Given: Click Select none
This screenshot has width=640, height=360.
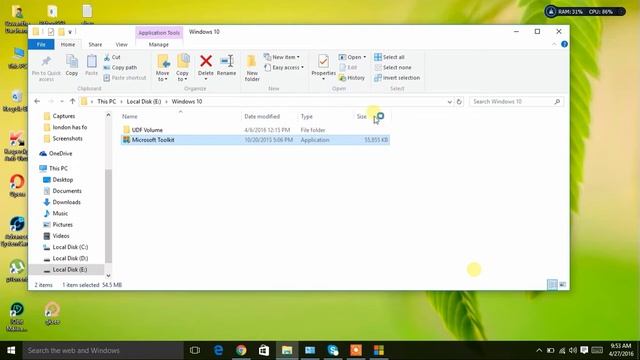Looking at the screenshot, I should click(x=393, y=67).
